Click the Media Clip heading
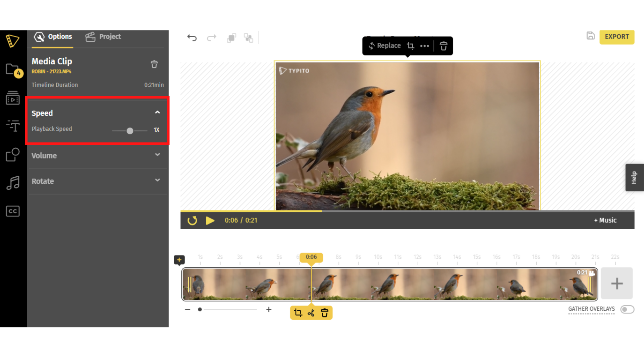Image resolution: width=644 pixels, height=362 pixels. pos(52,62)
